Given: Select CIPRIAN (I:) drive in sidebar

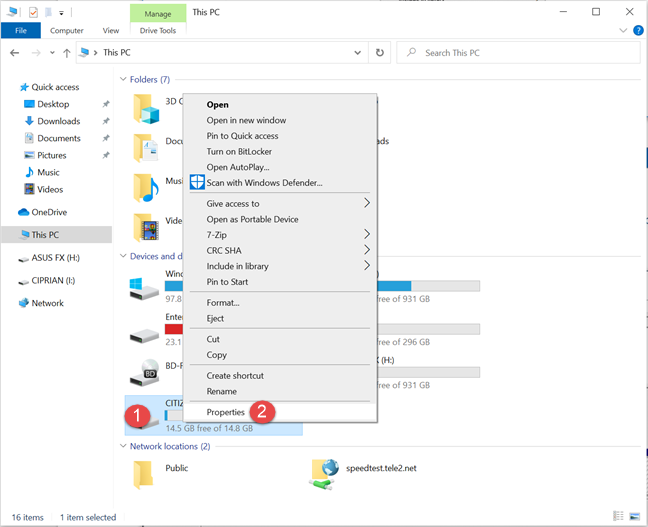Looking at the screenshot, I should (x=53, y=281).
